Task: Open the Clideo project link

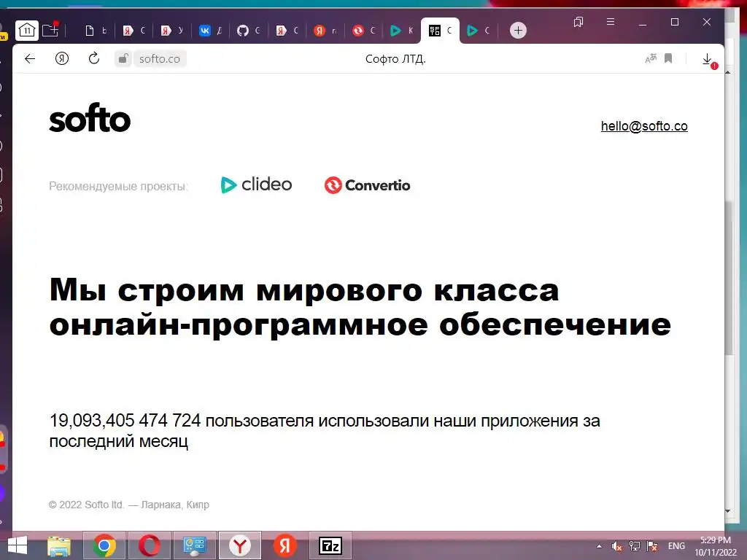Action: [256, 184]
